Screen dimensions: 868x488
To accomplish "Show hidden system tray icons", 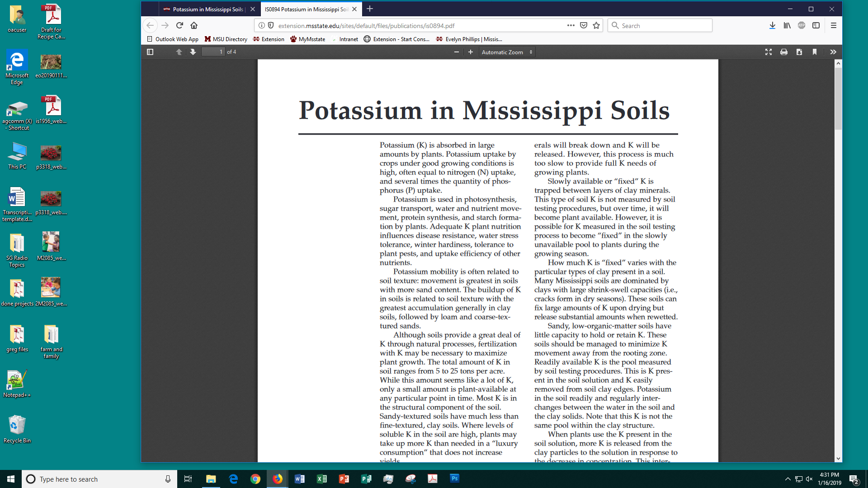I will pos(788,479).
